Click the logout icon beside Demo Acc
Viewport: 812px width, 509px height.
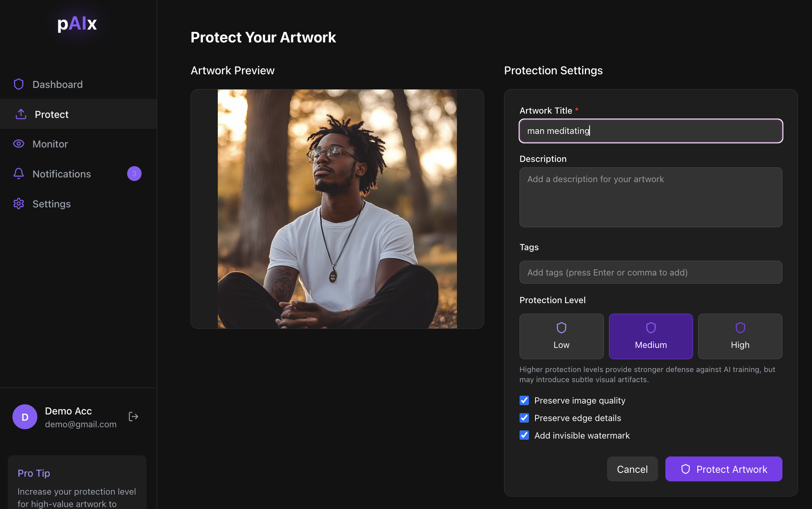(x=133, y=417)
